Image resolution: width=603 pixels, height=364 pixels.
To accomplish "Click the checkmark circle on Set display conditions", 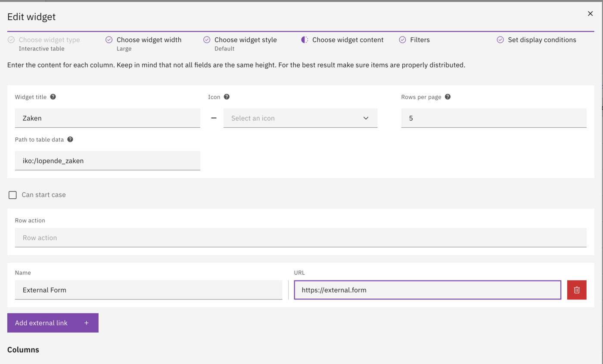I will (500, 40).
